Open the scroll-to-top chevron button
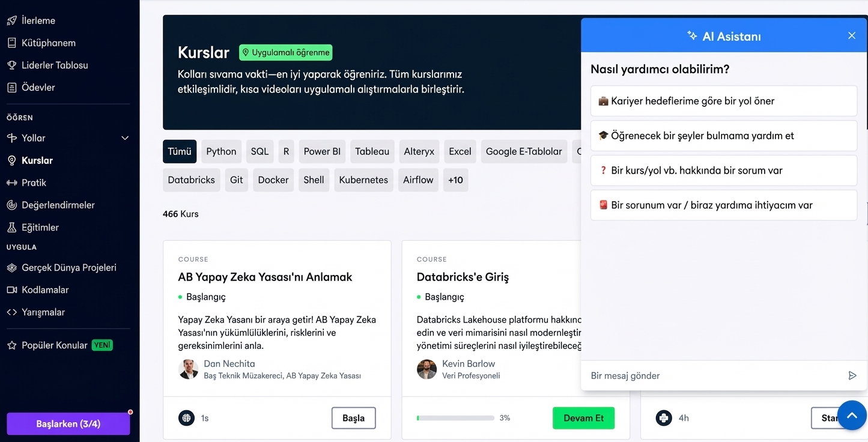Image resolution: width=868 pixels, height=442 pixels. [x=852, y=415]
